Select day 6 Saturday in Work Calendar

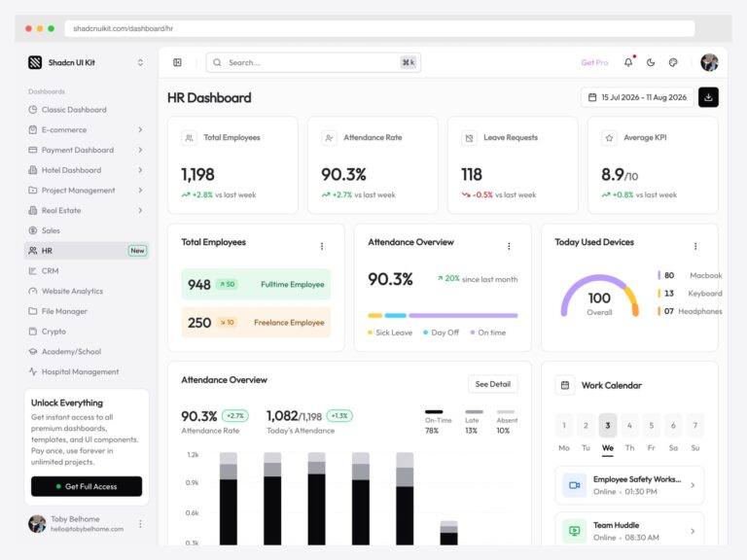(673, 425)
